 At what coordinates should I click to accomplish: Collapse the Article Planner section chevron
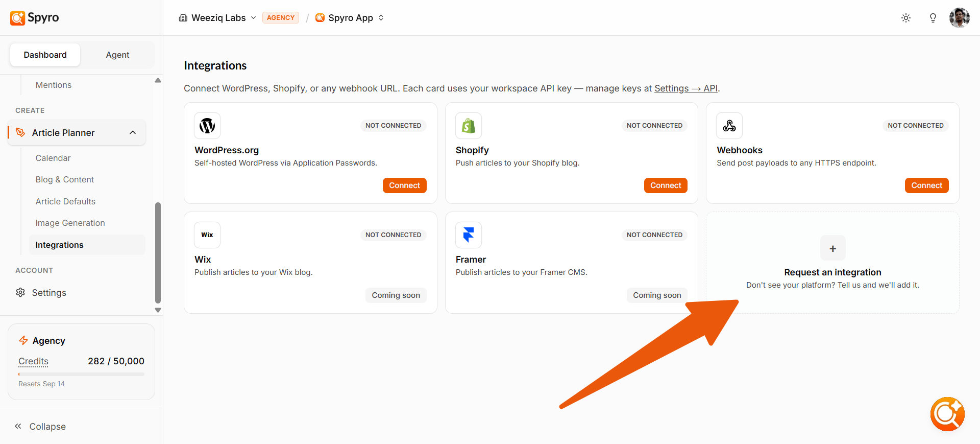(x=133, y=132)
